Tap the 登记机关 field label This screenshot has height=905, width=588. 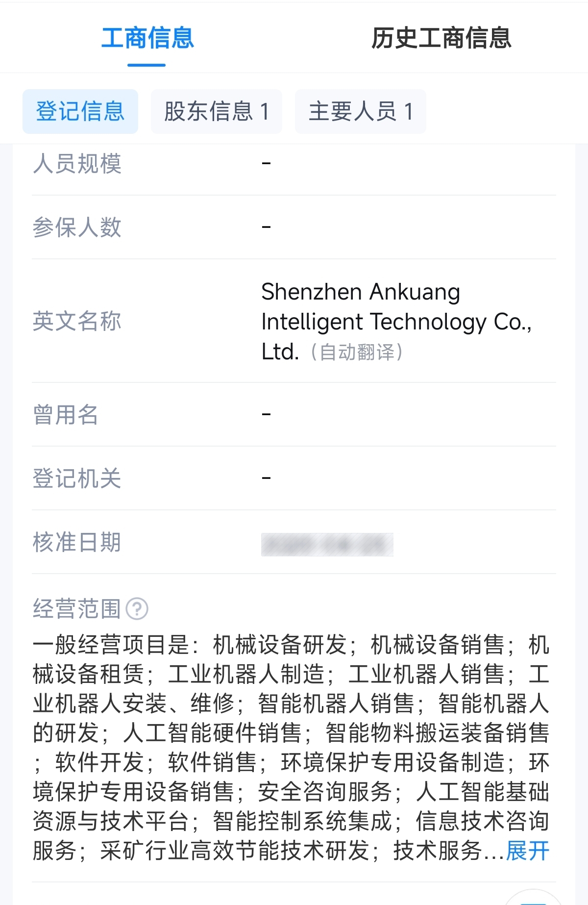[77, 478]
